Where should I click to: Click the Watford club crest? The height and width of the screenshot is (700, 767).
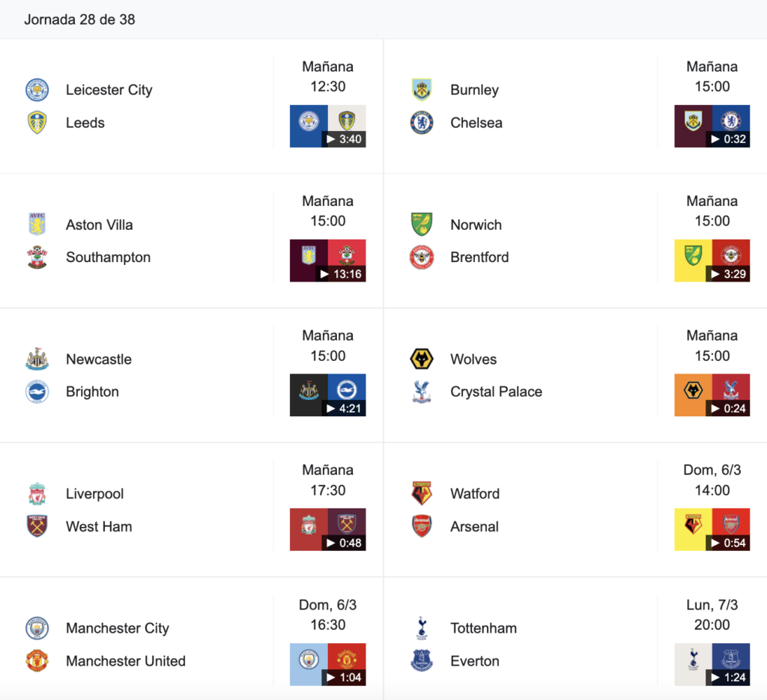422,493
